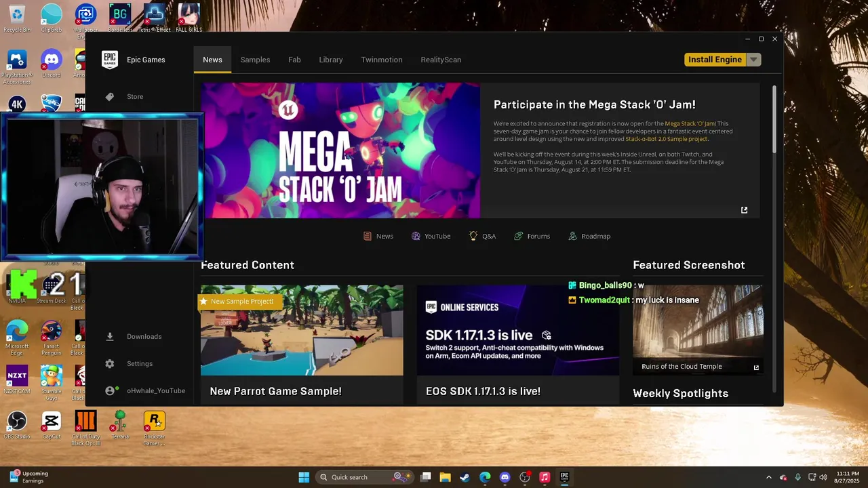
Task: Switch to the Samples tab
Action: point(255,60)
